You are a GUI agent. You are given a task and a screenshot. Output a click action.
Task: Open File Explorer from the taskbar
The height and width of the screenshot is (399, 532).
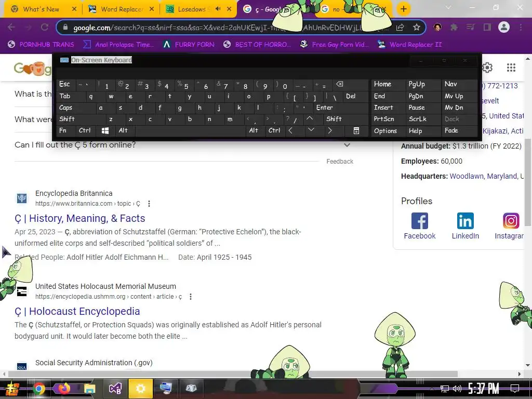click(x=89, y=389)
